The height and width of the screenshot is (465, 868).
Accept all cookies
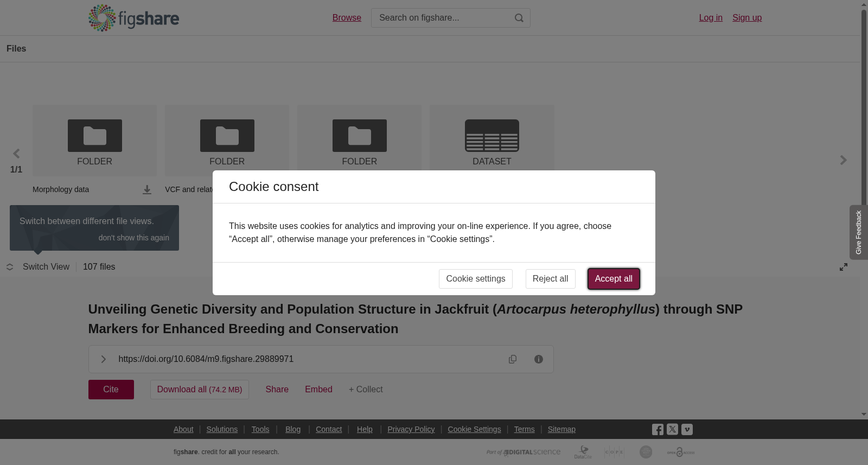click(614, 279)
